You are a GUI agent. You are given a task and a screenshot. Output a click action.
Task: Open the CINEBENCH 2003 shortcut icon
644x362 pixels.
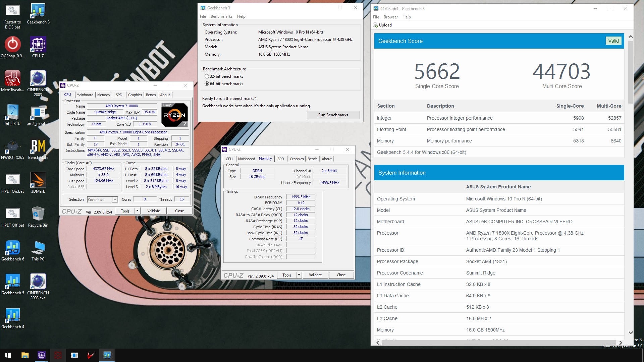38,83
